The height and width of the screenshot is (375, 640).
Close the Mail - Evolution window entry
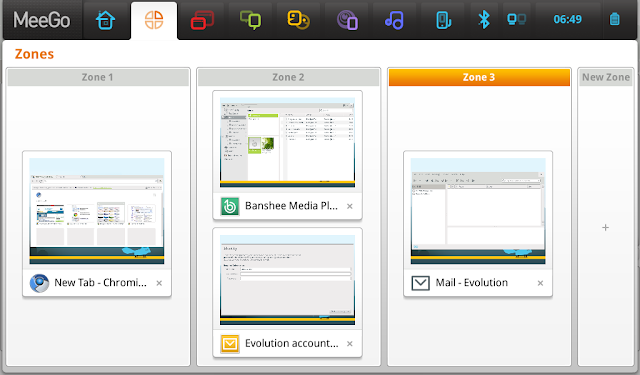pyautogui.click(x=540, y=283)
